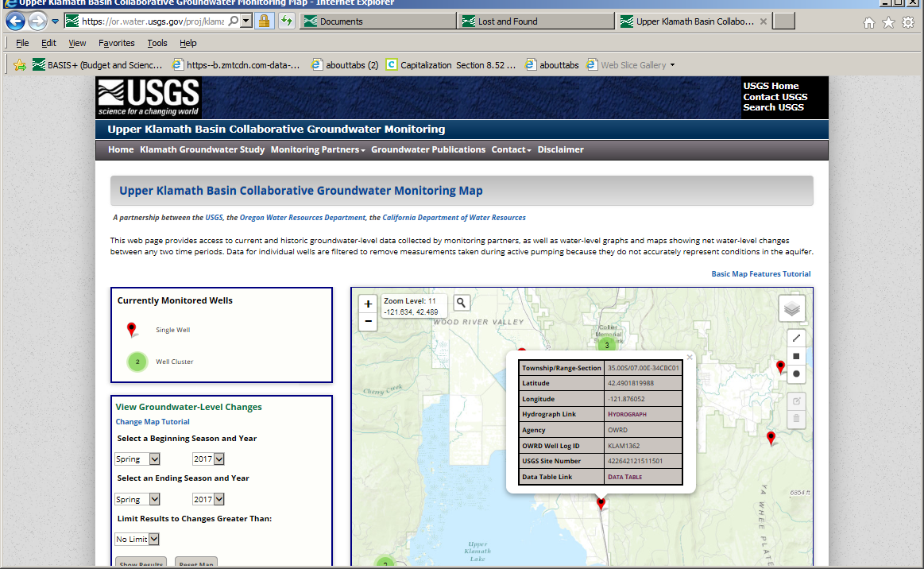The width and height of the screenshot is (924, 569).
Task: Open No Limit changes dropdown
Action: pos(137,539)
